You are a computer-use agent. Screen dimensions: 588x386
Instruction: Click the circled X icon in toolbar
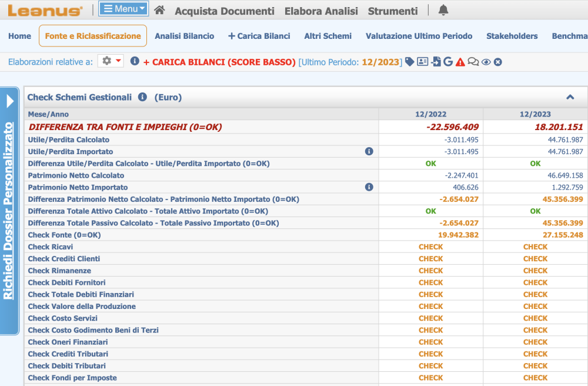[498, 62]
